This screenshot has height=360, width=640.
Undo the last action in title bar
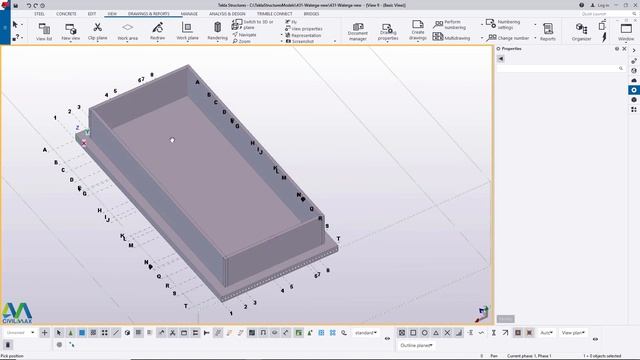coord(29,6)
